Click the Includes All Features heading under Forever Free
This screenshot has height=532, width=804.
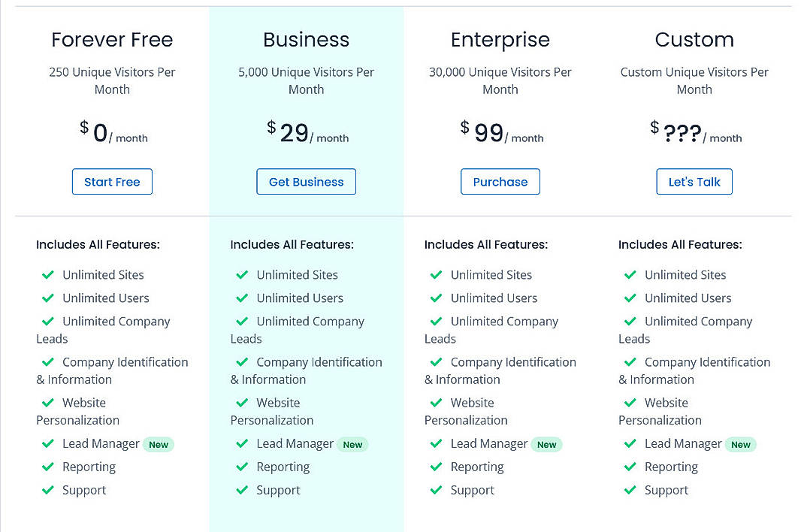coord(98,244)
